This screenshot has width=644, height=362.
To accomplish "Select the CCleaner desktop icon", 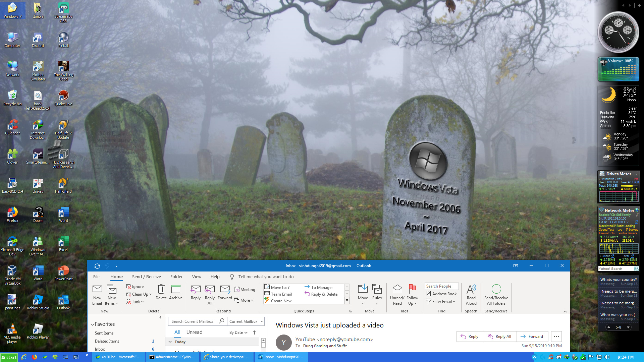I will (x=12, y=127).
